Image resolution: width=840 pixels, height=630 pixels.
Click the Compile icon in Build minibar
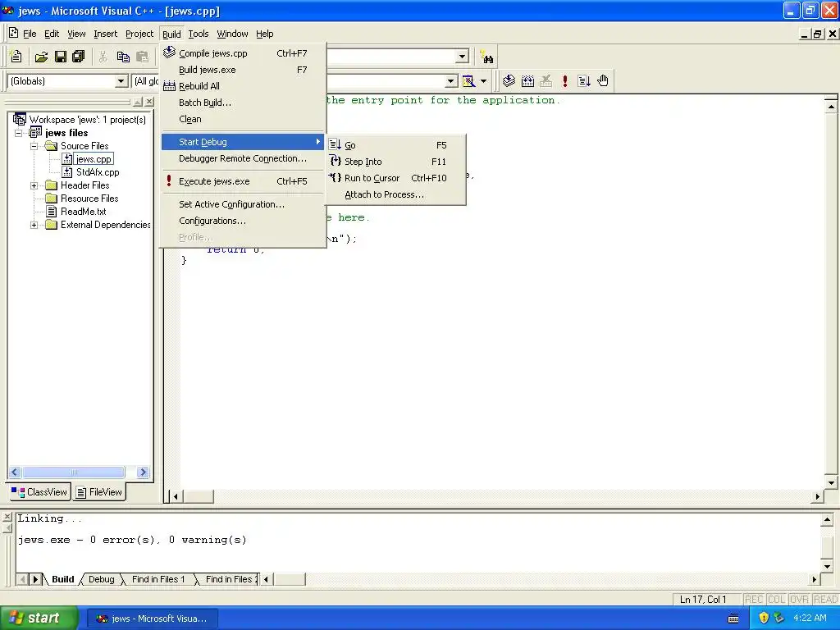pyautogui.click(x=509, y=81)
